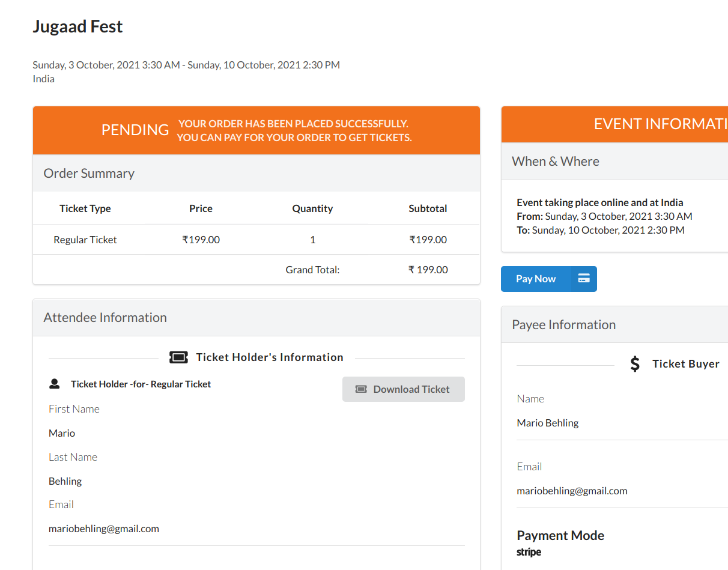
Task: Click the stripe payment mode text
Action: click(x=529, y=552)
